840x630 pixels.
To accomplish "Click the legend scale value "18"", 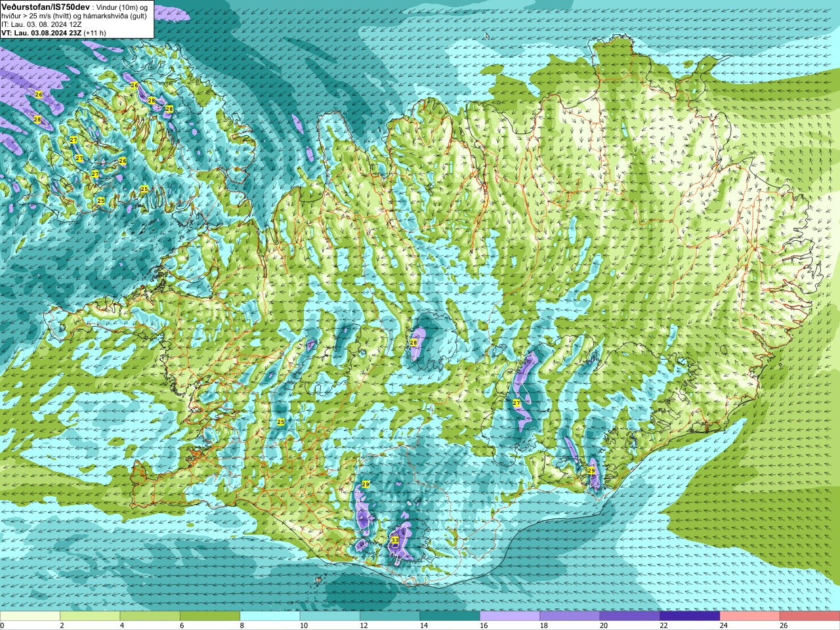I will [543, 626].
